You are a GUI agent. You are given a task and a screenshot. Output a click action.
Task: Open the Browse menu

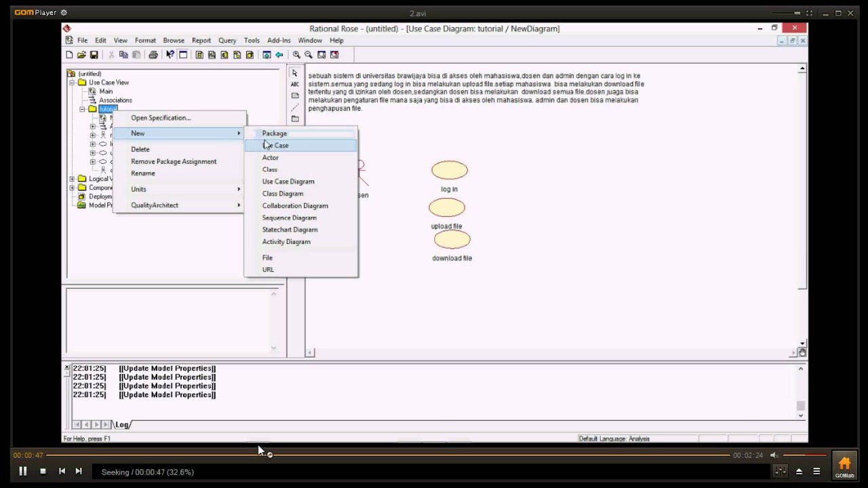(174, 41)
